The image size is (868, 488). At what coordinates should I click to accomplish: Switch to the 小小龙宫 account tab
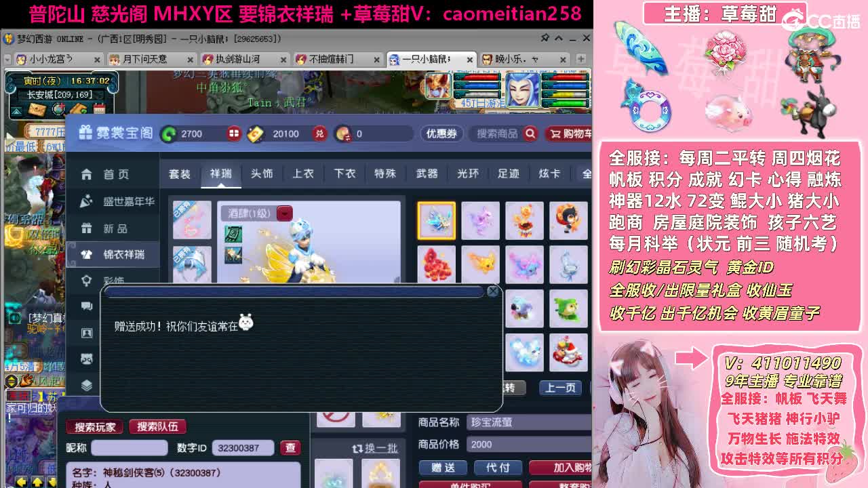(58, 59)
